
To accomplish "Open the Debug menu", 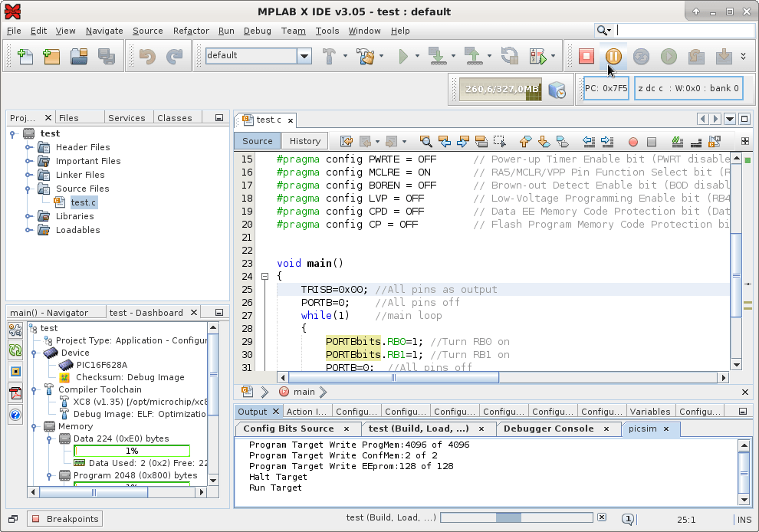I will click(257, 31).
